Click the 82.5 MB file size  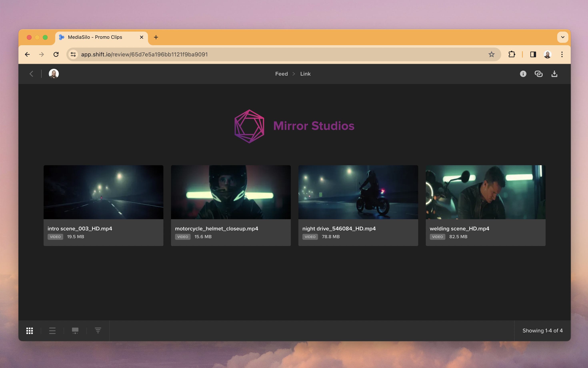[x=458, y=237]
